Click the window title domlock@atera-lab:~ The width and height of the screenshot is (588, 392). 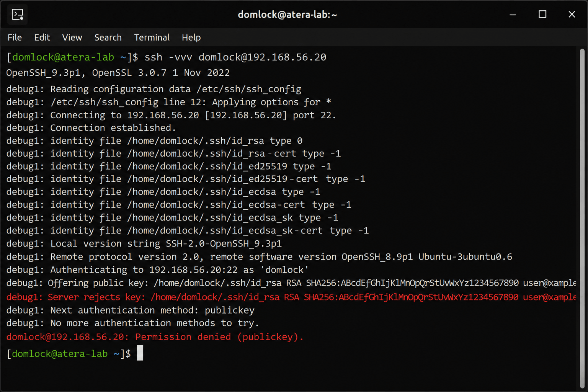(287, 15)
